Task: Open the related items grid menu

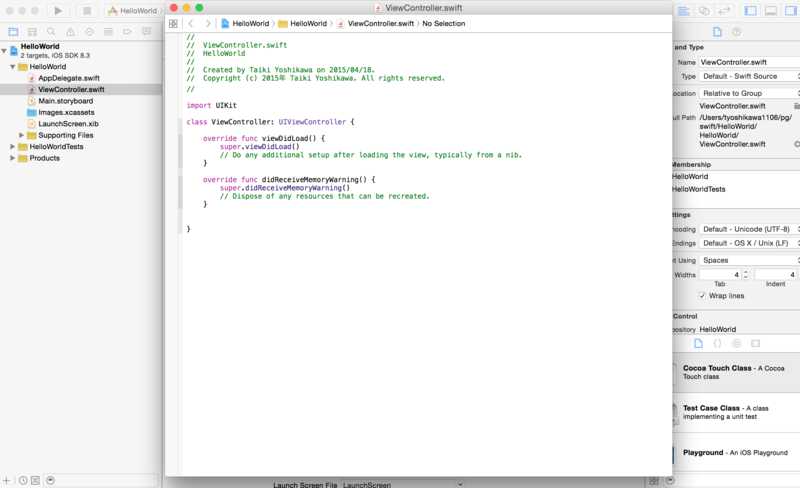Action: coord(173,23)
